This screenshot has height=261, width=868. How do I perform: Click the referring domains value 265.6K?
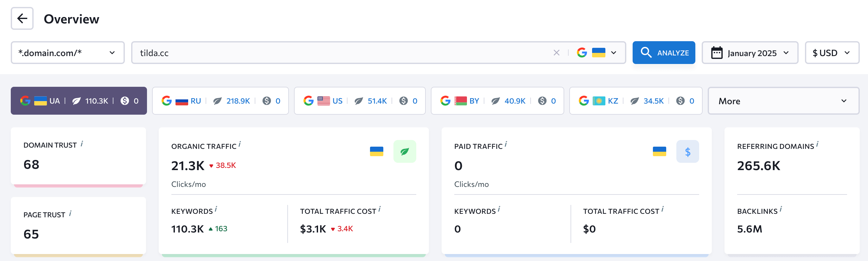coord(758,166)
